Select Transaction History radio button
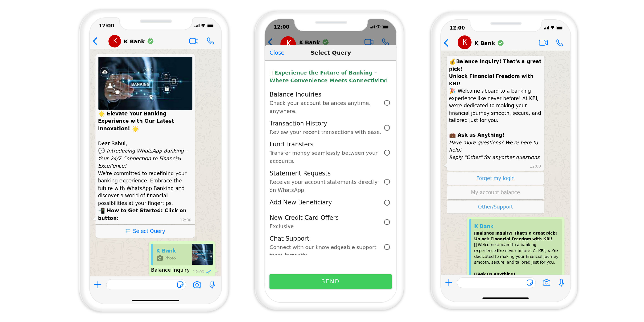The height and width of the screenshot is (322, 644). [386, 126]
